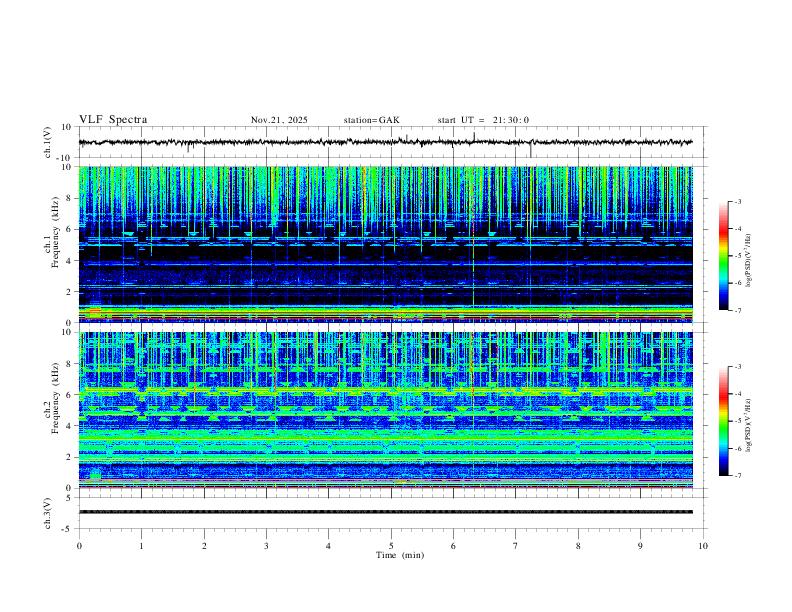
Task: Click the "start UT = 21:30: 0" text
Action: [483, 120]
